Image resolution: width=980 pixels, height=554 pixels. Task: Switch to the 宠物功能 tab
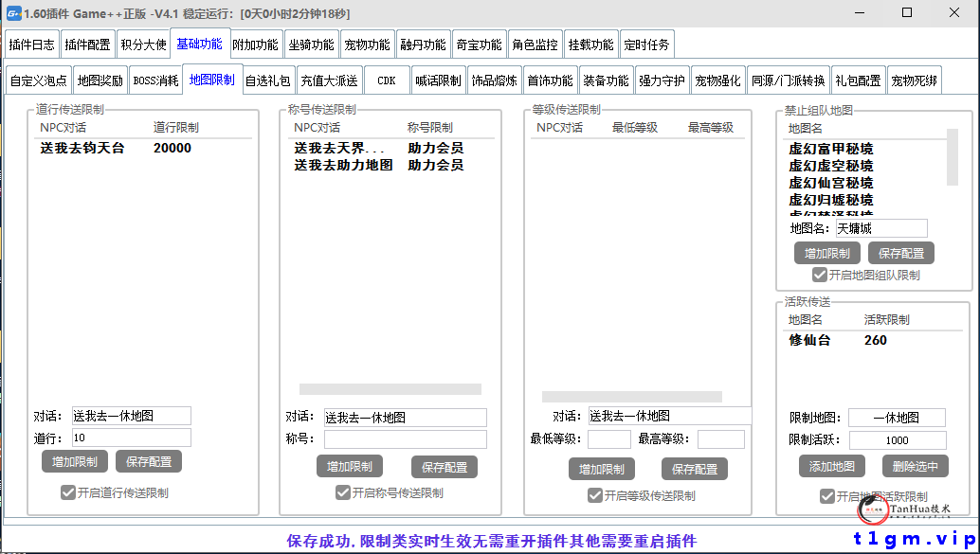[367, 43]
